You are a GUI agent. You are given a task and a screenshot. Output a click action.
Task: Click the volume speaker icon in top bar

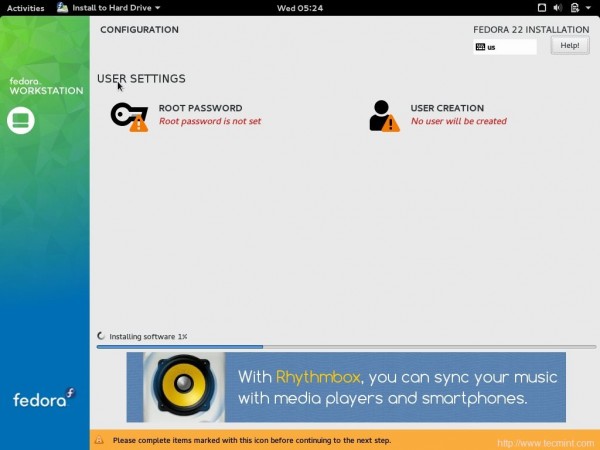[x=558, y=8]
